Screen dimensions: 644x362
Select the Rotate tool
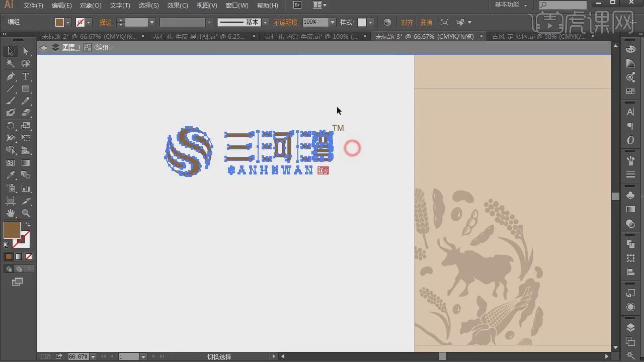pos(11,126)
